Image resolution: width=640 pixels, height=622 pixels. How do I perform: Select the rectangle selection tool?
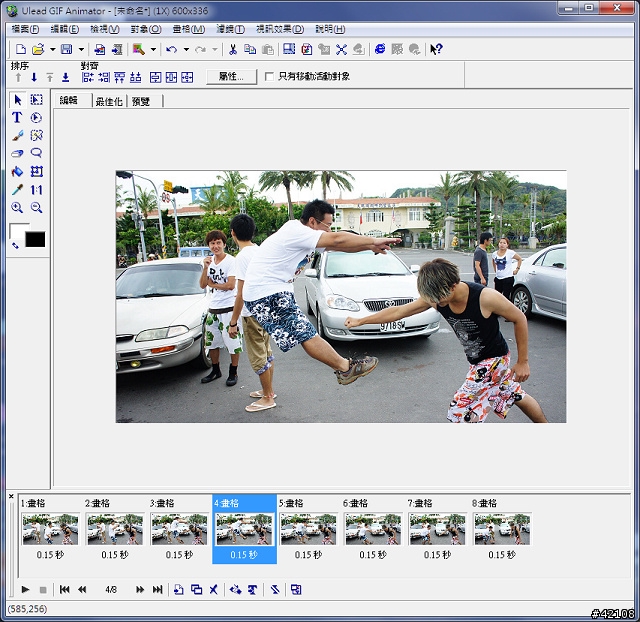(36, 100)
